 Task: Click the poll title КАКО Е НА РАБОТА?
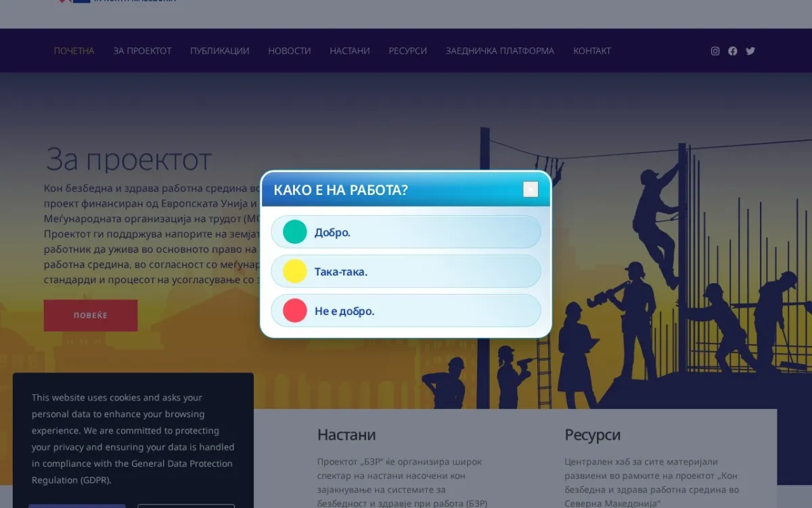point(340,190)
